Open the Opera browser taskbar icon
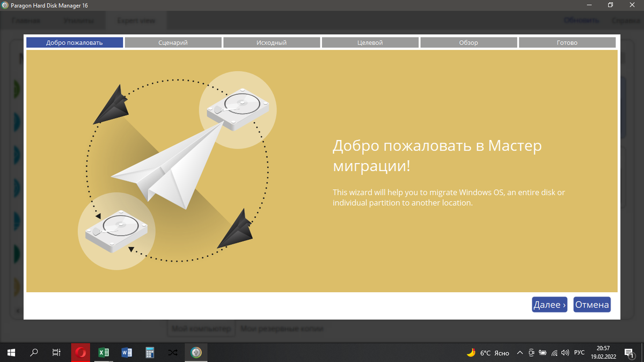This screenshot has width=644, height=362. [x=80, y=352]
